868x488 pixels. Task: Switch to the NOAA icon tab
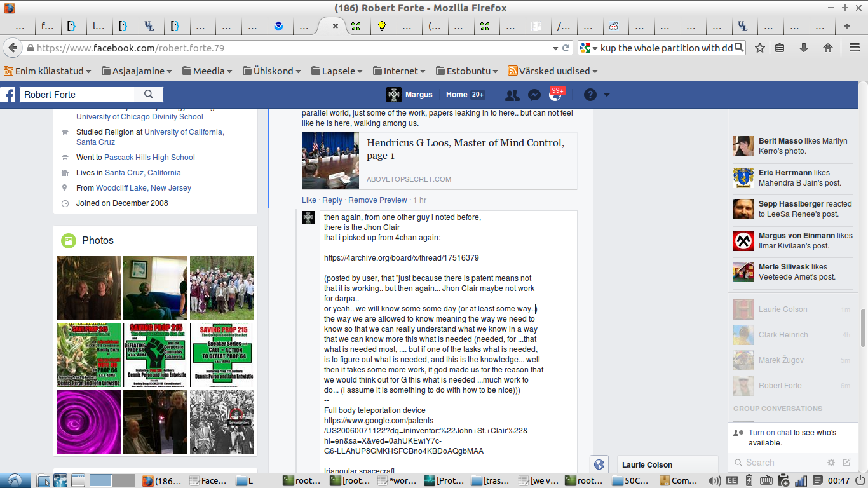[x=278, y=26]
